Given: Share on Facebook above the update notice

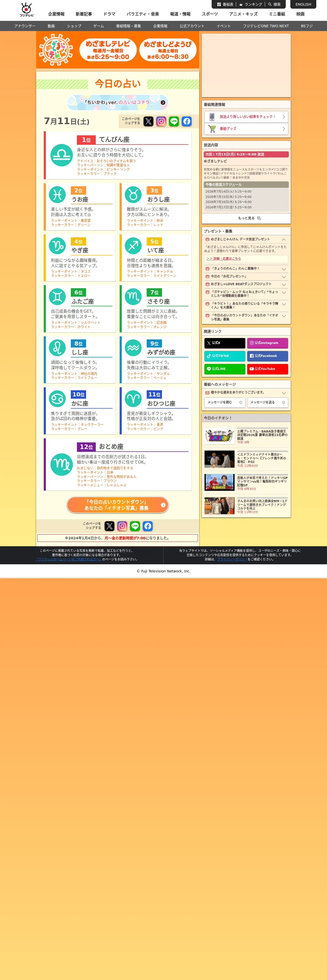Looking at the screenshot, I should point(148,526).
